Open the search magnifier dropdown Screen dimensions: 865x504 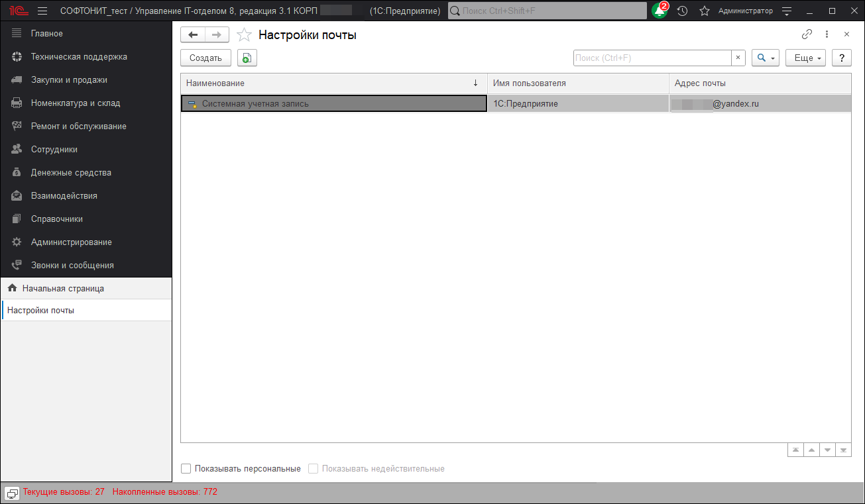pyautogui.click(x=765, y=58)
